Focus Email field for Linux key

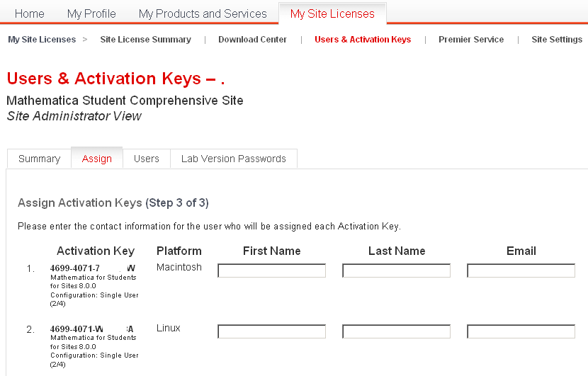pyautogui.click(x=521, y=331)
